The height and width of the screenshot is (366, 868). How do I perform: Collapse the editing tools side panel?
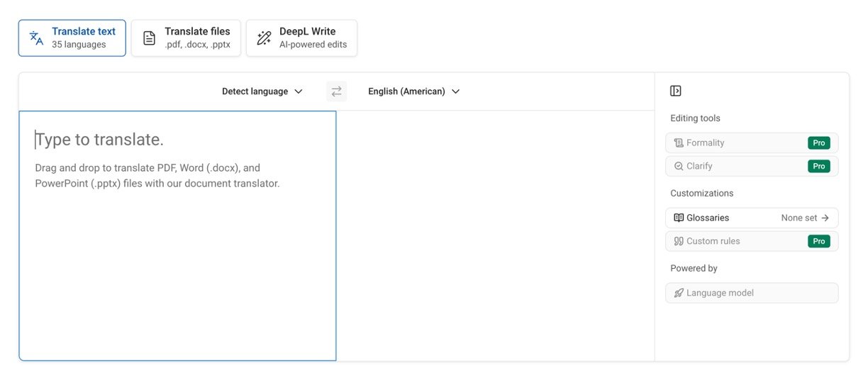coord(676,91)
